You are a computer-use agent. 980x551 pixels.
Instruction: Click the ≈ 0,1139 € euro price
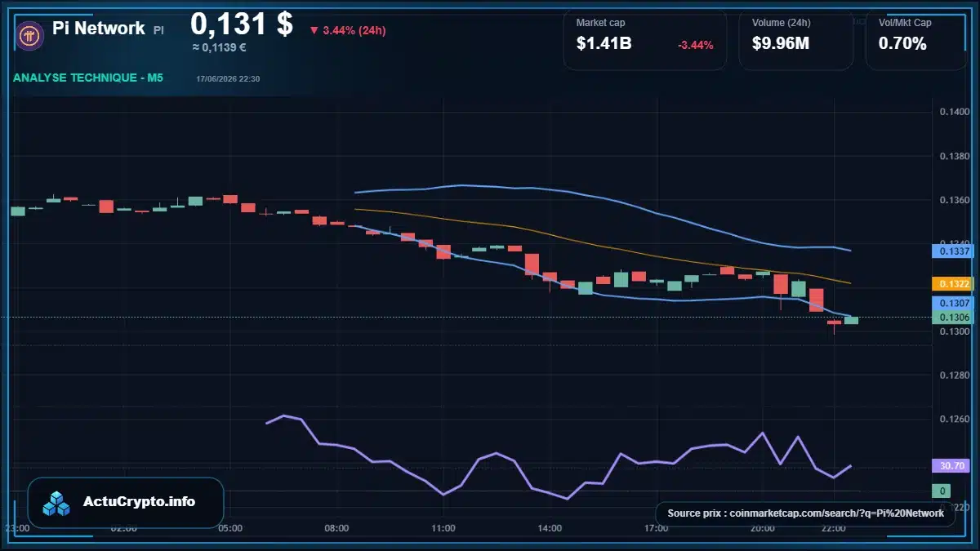(219, 47)
